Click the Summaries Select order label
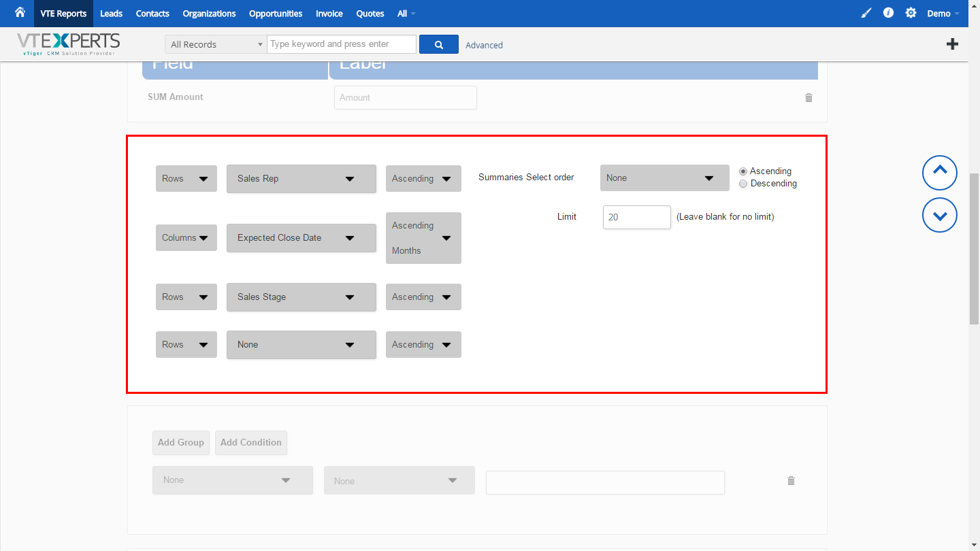The image size is (980, 551). tap(526, 177)
